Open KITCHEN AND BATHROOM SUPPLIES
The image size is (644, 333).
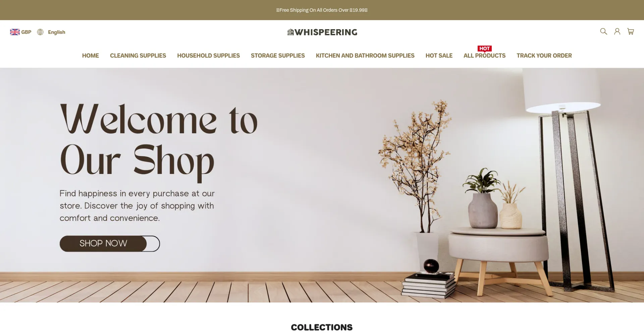pyautogui.click(x=365, y=56)
